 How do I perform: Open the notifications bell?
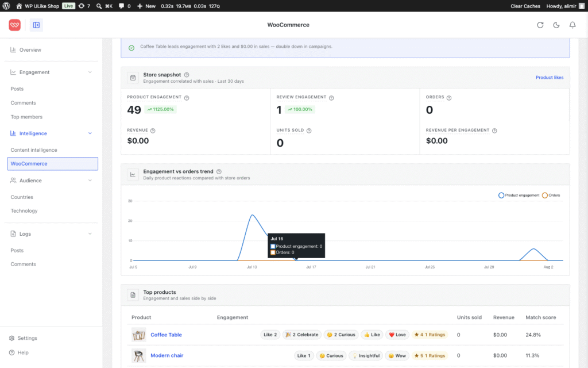(572, 25)
